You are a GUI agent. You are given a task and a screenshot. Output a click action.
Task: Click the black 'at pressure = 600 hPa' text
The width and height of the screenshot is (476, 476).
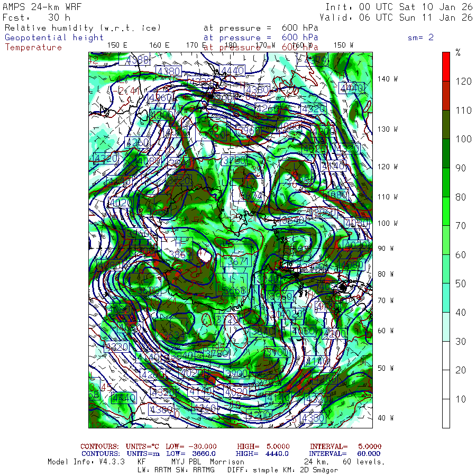(261, 28)
